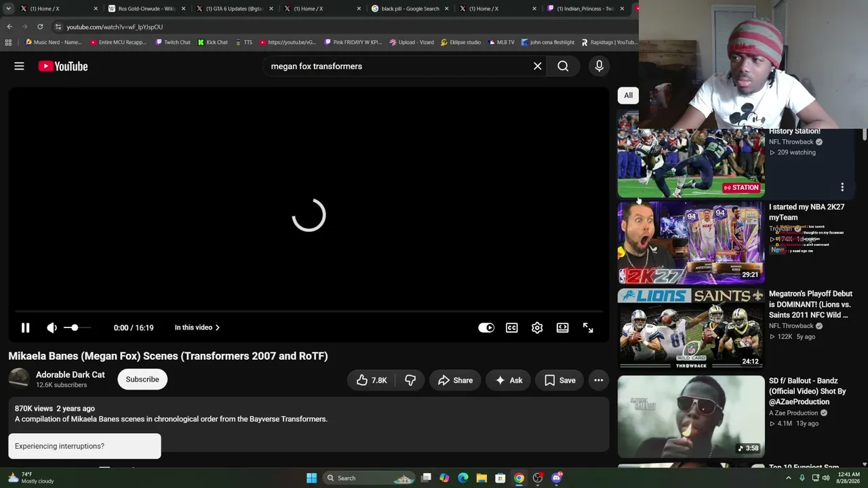Open the Lions vs. Saints video thumbnail
The height and width of the screenshot is (488, 868).
[x=691, y=329]
